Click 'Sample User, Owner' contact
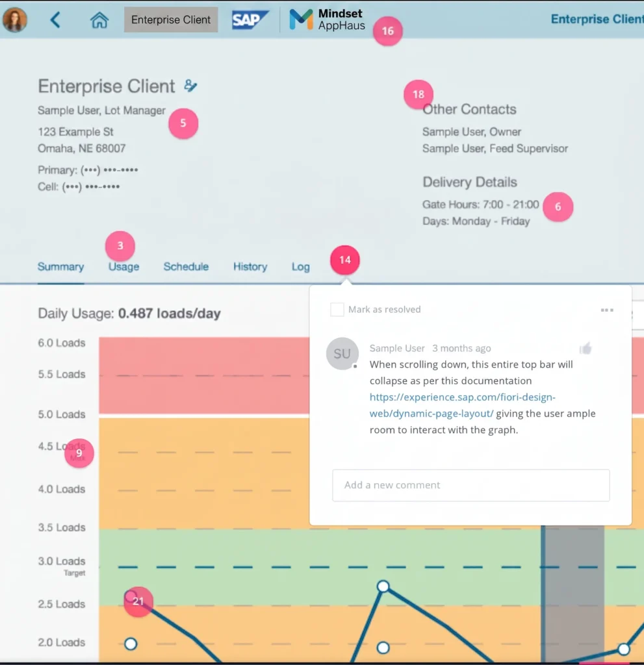644x665 pixels. tap(472, 132)
